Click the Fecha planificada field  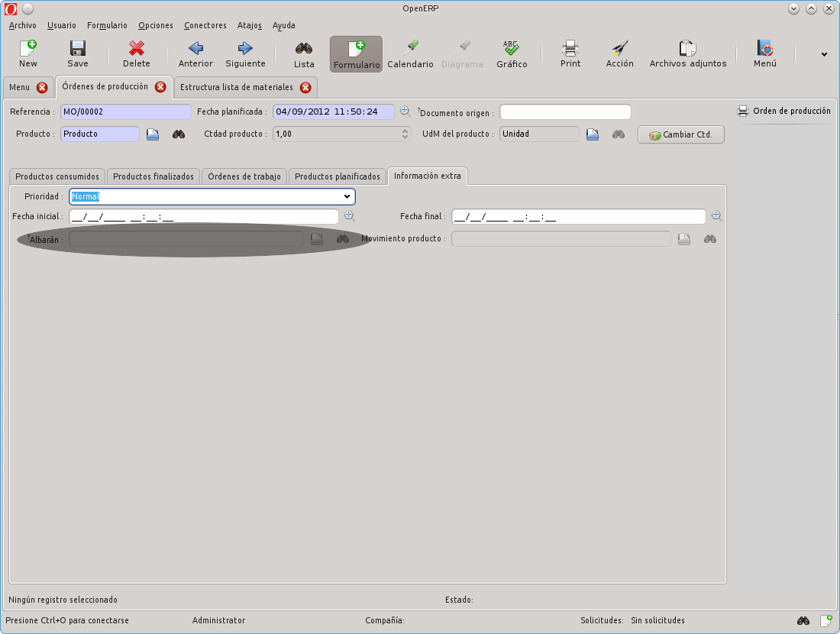pos(333,112)
